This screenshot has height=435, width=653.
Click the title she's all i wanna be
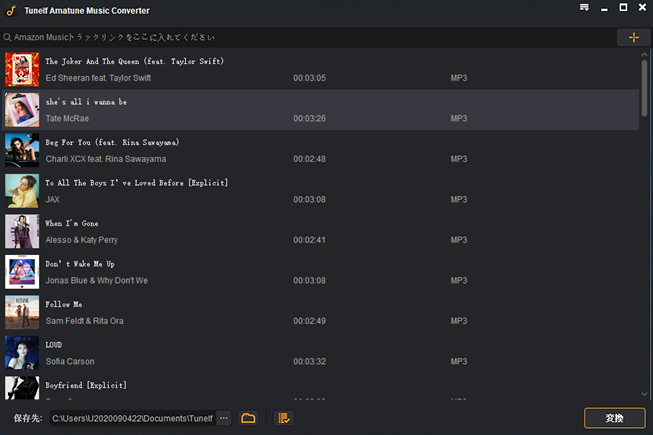86,102
